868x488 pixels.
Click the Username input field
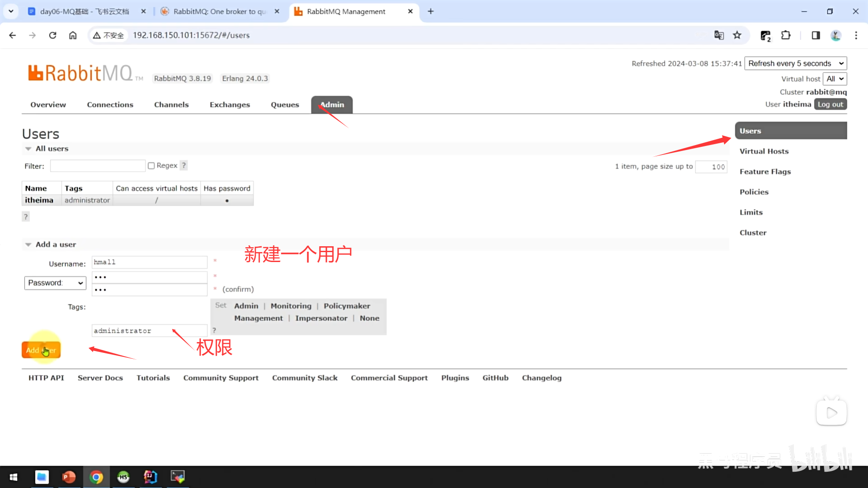[150, 262]
